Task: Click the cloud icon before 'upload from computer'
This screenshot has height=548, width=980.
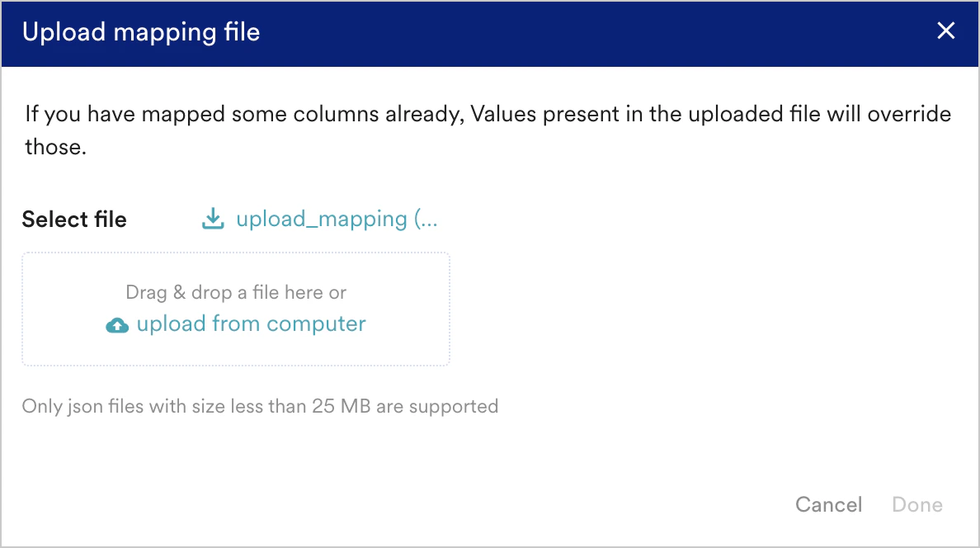Action: pyautogui.click(x=118, y=324)
